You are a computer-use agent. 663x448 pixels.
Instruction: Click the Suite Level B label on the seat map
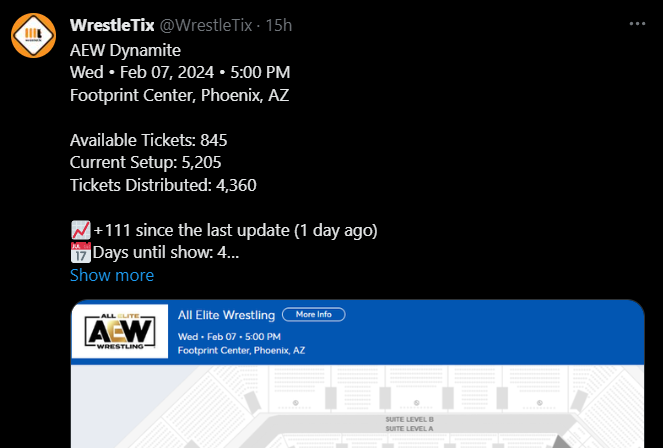[409, 420]
